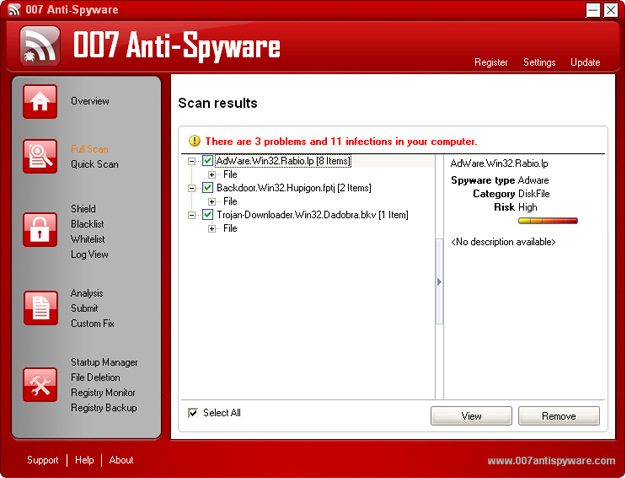Image resolution: width=625 pixels, height=478 pixels.
Task: Open the Registry Monitor tool
Action: pyautogui.click(x=103, y=392)
